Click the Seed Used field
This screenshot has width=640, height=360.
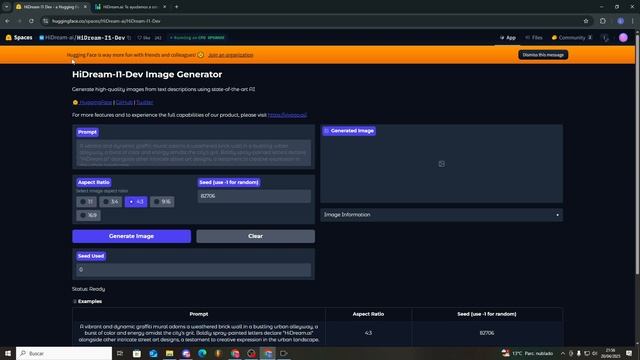193,269
